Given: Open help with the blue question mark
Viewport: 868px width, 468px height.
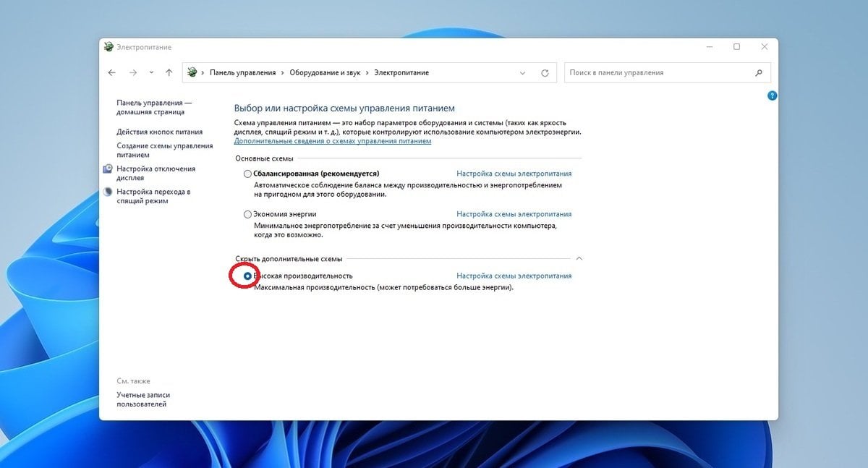Looking at the screenshot, I should [x=772, y=95].
